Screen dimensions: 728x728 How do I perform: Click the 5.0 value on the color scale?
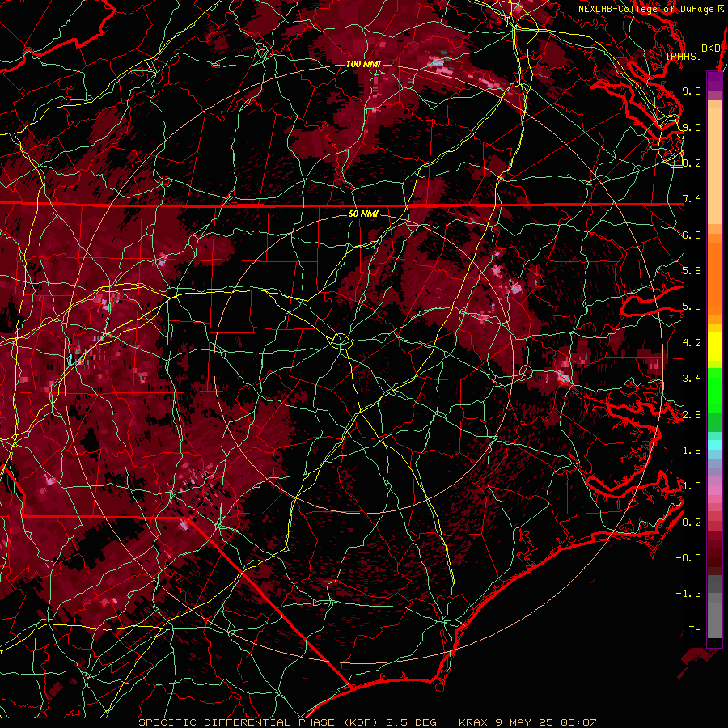coord(692,307)
